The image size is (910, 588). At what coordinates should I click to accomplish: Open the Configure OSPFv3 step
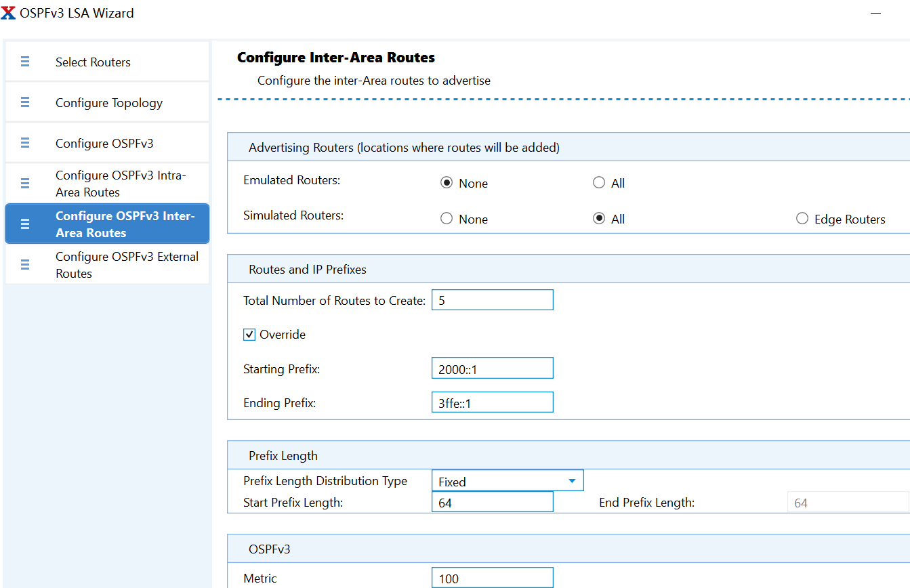click(x=107, y=143)
